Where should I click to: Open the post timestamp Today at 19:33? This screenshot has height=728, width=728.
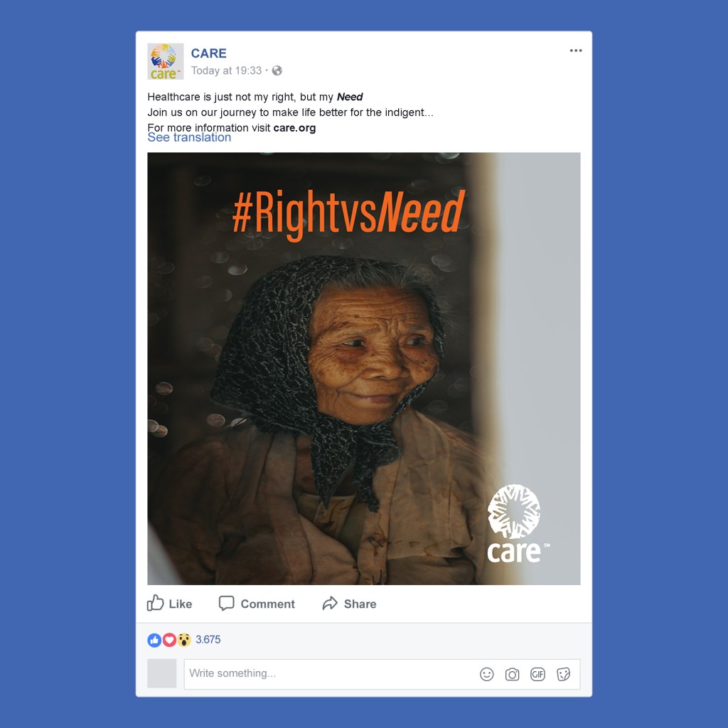226,70
